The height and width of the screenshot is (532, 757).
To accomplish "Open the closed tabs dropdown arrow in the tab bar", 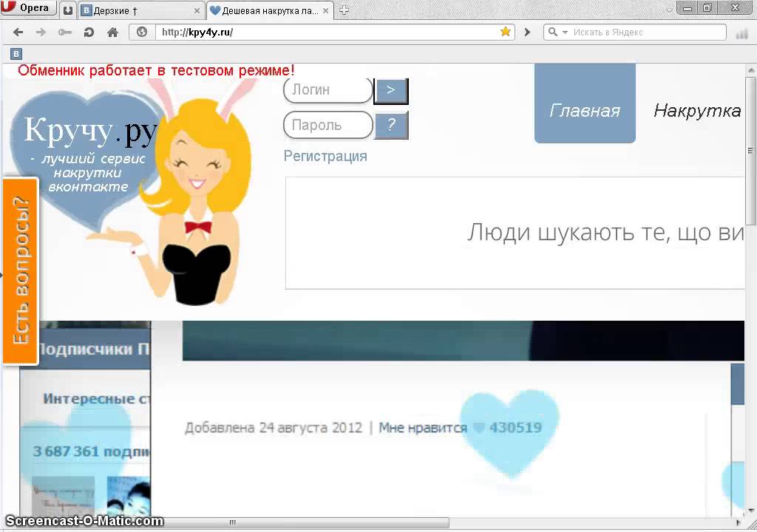I will 669,10.
